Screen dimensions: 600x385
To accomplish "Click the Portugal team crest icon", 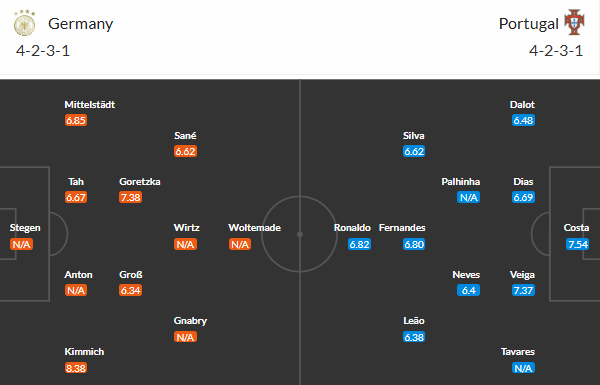I will point(574,22).
